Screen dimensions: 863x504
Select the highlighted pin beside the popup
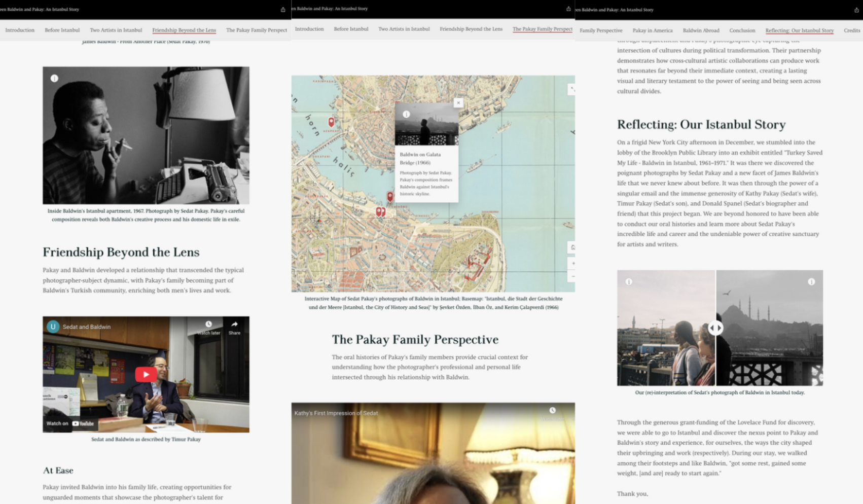click(x=390, y=196)
